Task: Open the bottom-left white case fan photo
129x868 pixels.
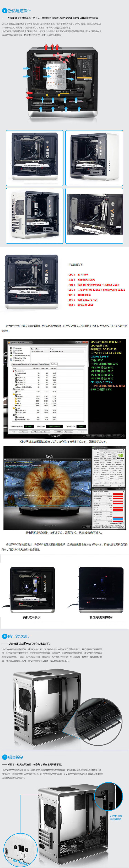Action: click(35, 216)
